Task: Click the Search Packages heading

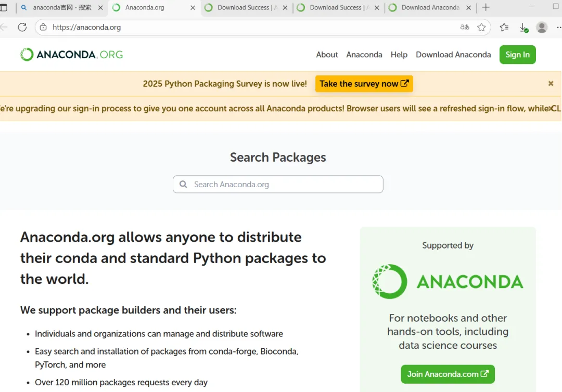Action: coord(278,157)
